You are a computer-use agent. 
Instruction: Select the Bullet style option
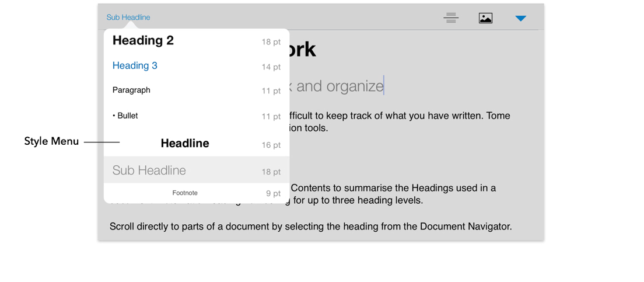click(125, 116)
